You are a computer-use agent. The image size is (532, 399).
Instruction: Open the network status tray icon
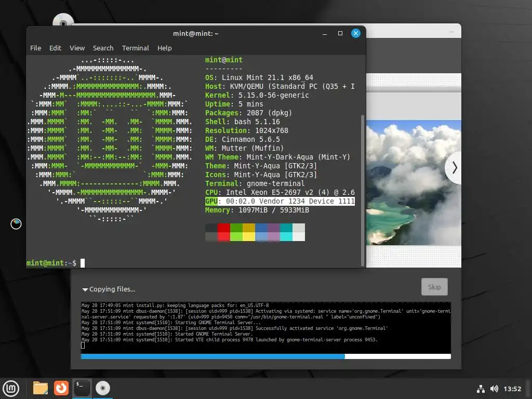(x=481, y=389)
